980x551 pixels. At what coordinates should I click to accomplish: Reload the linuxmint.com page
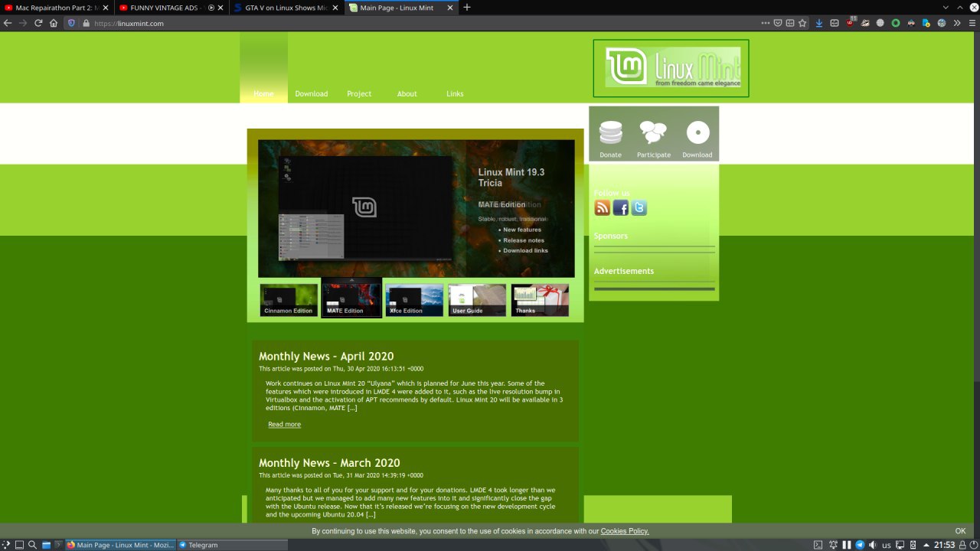click(x=38, y=23)
